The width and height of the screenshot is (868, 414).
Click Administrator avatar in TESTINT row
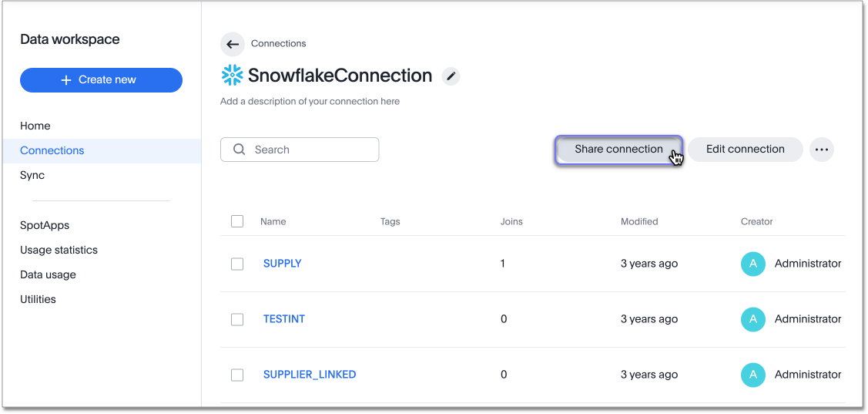tap(752, 319)
